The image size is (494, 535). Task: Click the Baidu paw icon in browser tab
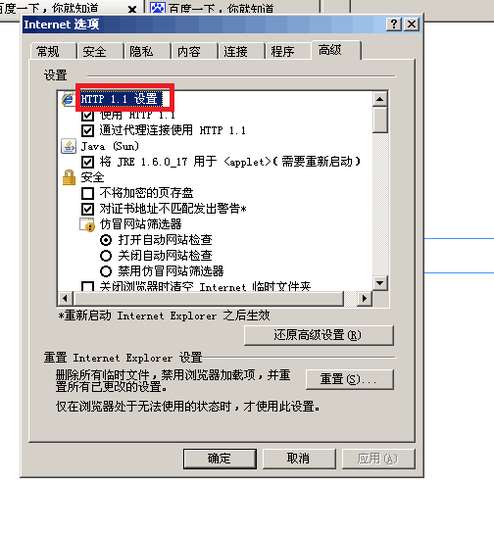[x=158, y=7]
